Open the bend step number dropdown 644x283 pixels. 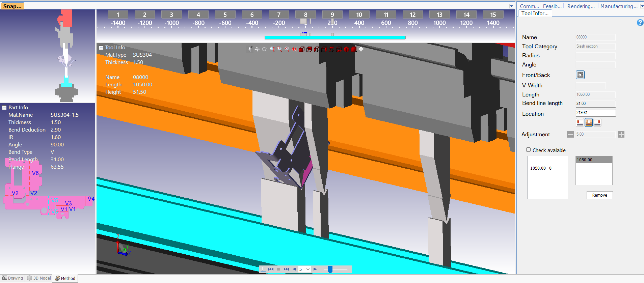point(308,269)
